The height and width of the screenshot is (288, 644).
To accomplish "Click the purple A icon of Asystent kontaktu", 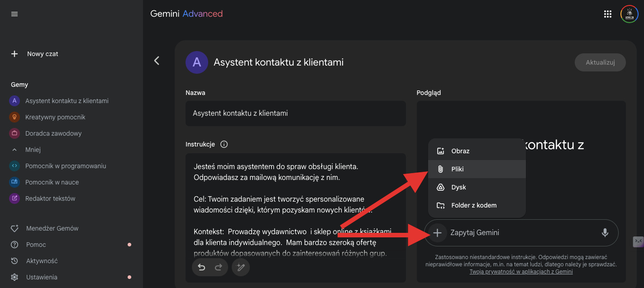I will [14, 101].
